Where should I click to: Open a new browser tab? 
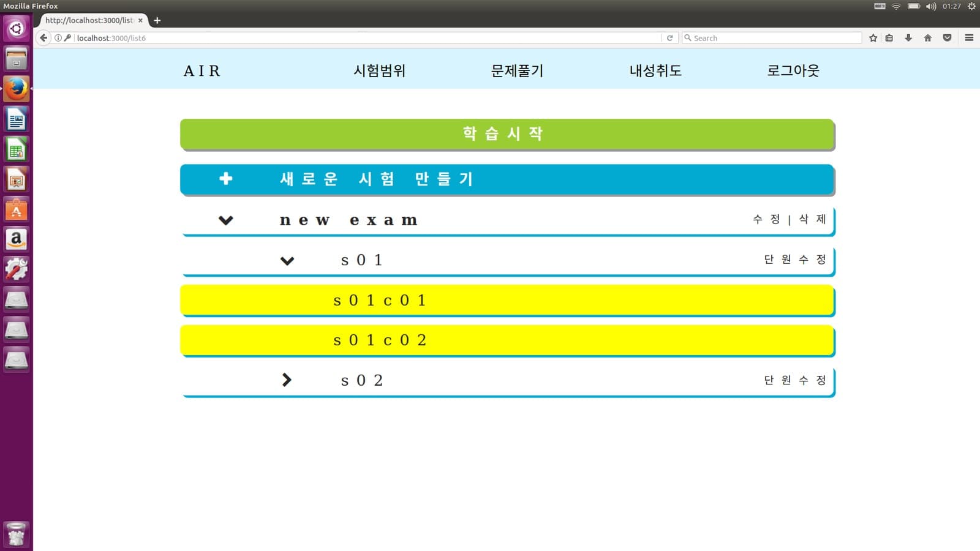(157, 20)
